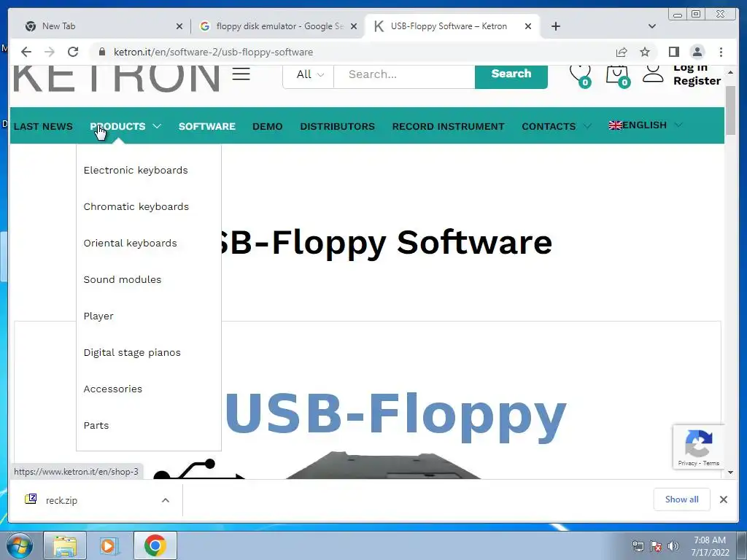Click the address bar URL
The width and height of the screenshot is (747, 560).
(x=214, y=52)
